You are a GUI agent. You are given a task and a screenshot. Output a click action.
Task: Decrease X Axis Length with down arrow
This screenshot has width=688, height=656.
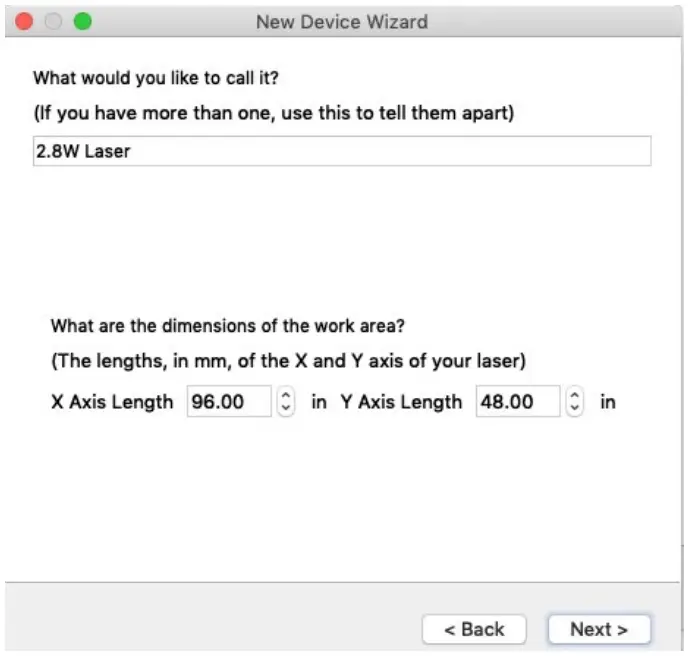[286, 409]
